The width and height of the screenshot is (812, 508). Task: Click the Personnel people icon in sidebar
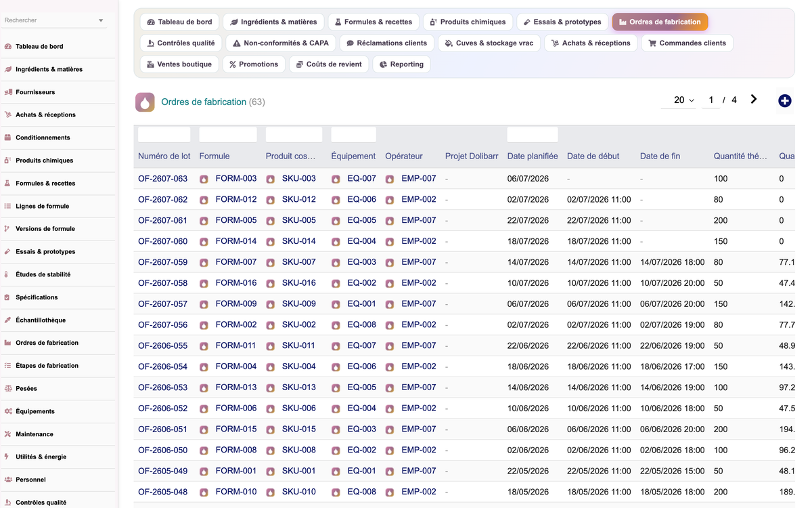(8, 480)
